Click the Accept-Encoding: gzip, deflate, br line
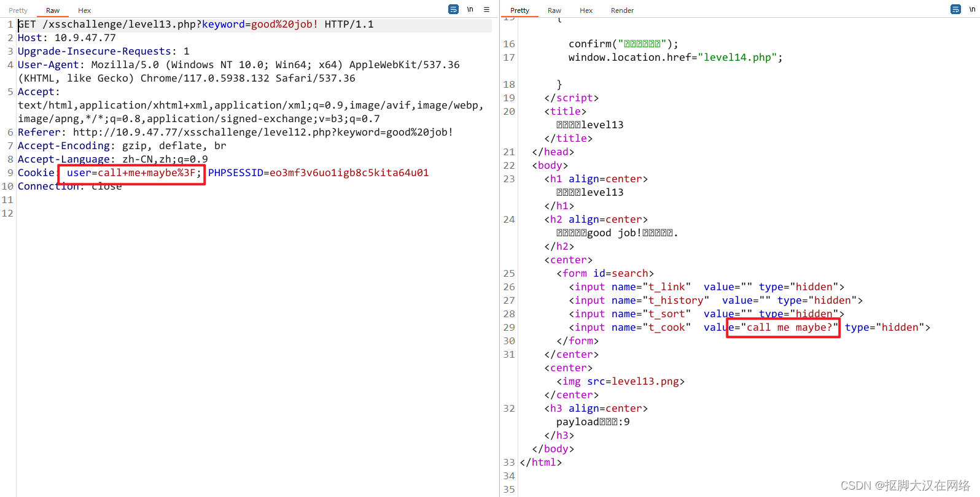 [122, 146]
